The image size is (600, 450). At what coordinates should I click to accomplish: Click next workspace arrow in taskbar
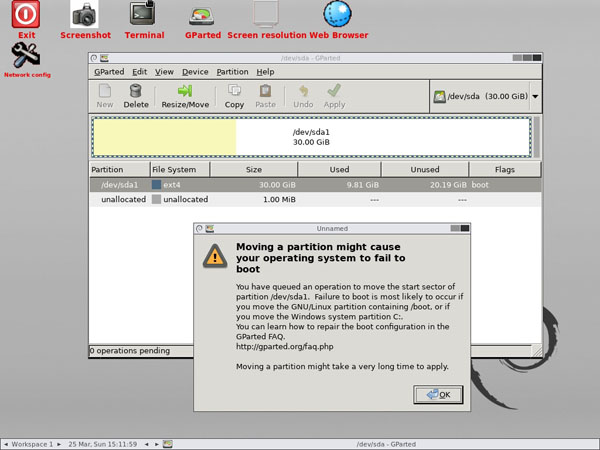[59, 444]
